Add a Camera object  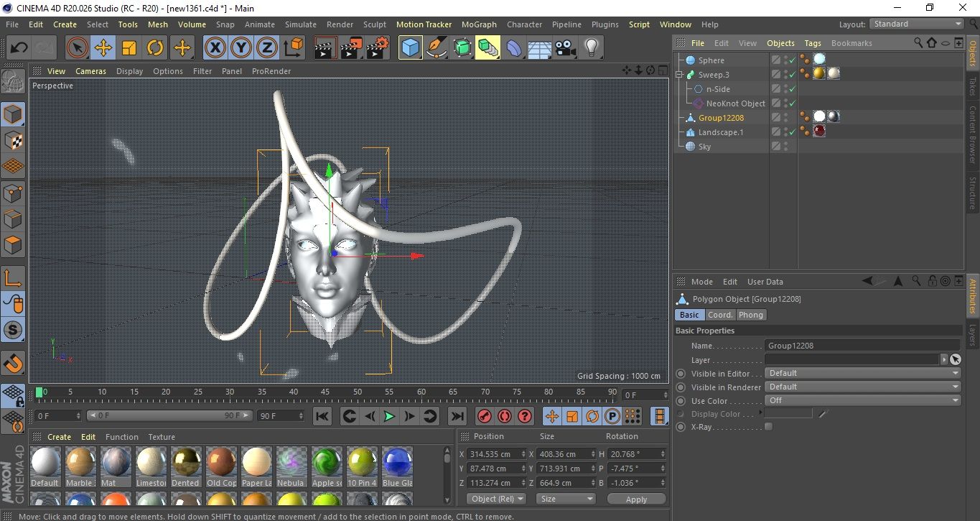[x=565, y=48]
